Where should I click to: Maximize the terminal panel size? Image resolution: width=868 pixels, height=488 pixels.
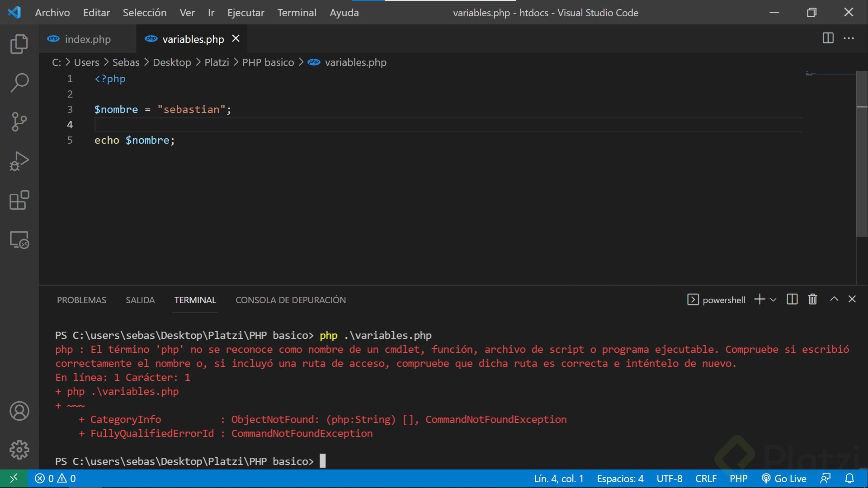(x=834, y=299)
